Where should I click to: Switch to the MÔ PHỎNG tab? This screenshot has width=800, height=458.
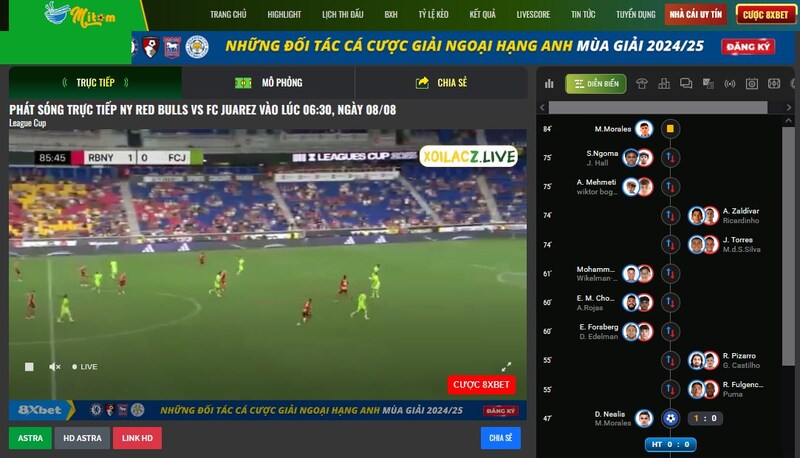point(268,83)
